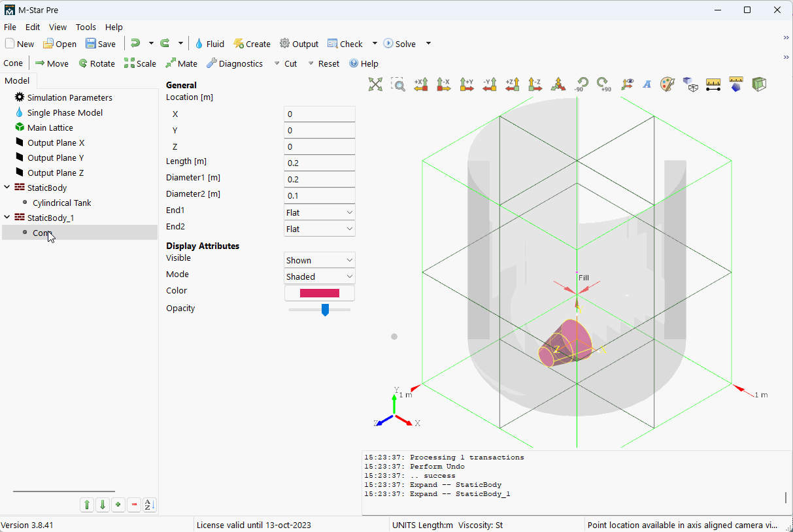The height and width of the screenshot is (532, 793).
Task: Open the Tools menu
Action: 86,27
